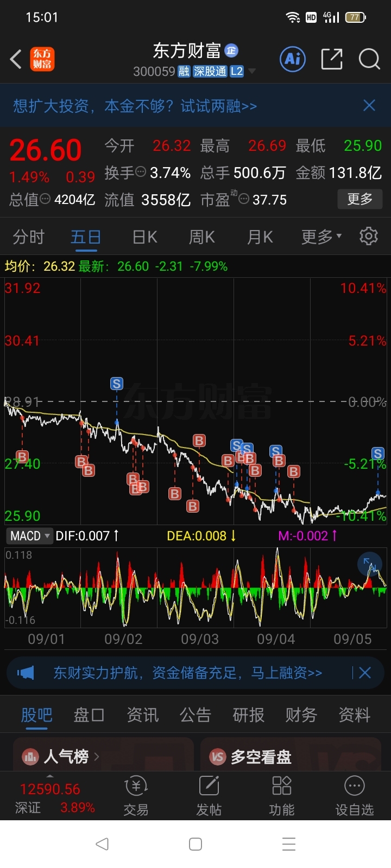Open the MACD indicator dropdown
Screen dimensions: 391x868
(30, 536)
